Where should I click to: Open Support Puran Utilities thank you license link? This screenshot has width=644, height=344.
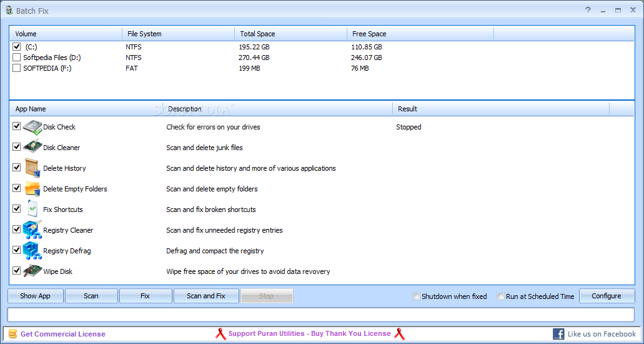click(x=310, y=334)
